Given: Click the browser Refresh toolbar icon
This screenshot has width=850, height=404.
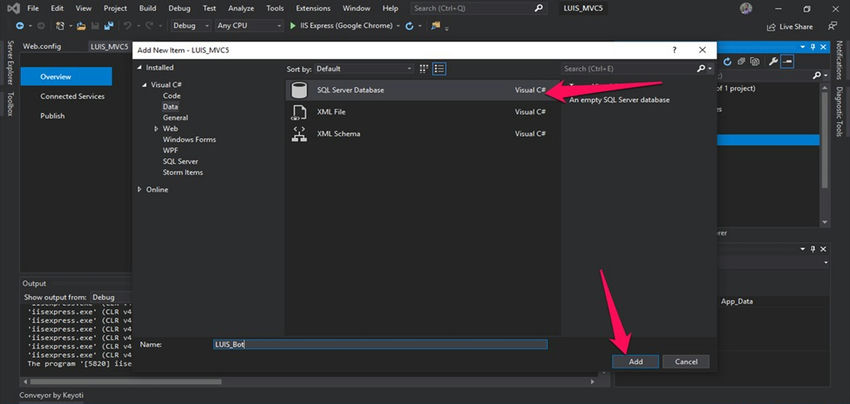Looking at the screenshot, I should coord(409,25).
